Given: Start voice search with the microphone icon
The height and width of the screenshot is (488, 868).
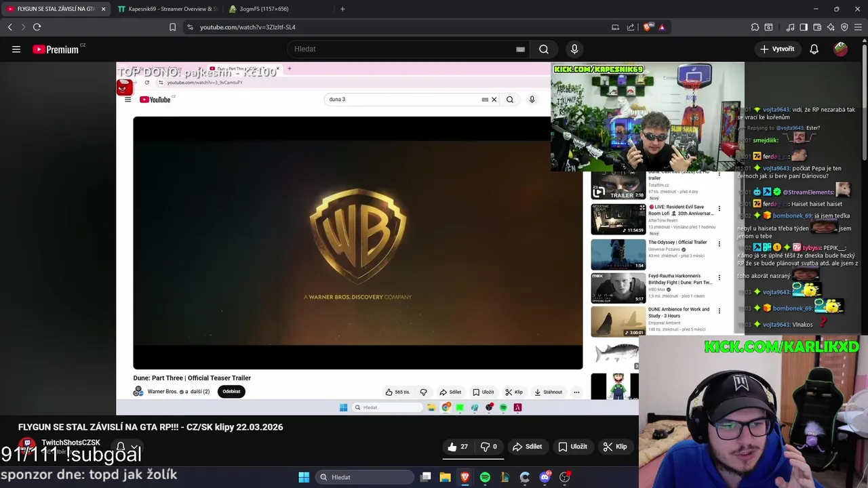Looking at the screenshot, I should [x=574, y=49].
